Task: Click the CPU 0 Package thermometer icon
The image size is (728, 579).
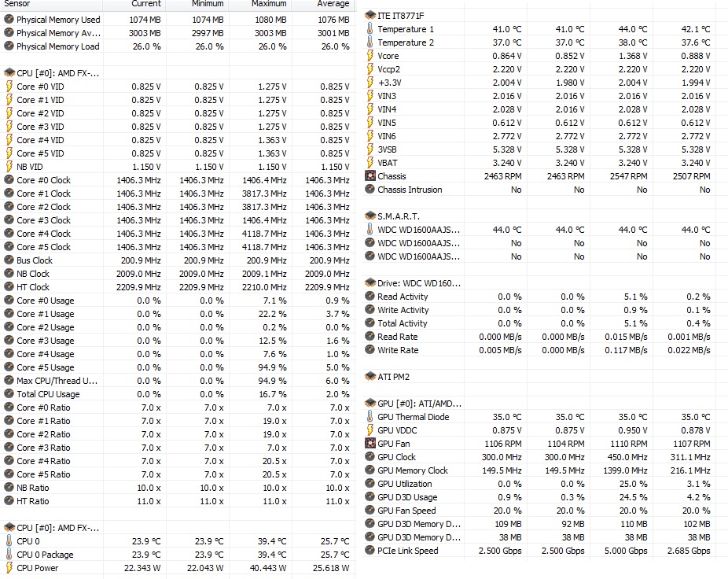Action: point(9,555)
